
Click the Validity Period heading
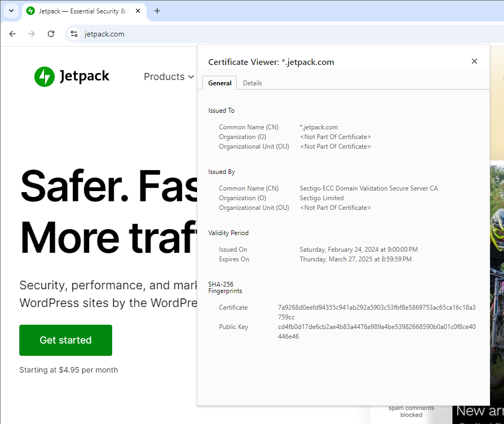(228, 233)
